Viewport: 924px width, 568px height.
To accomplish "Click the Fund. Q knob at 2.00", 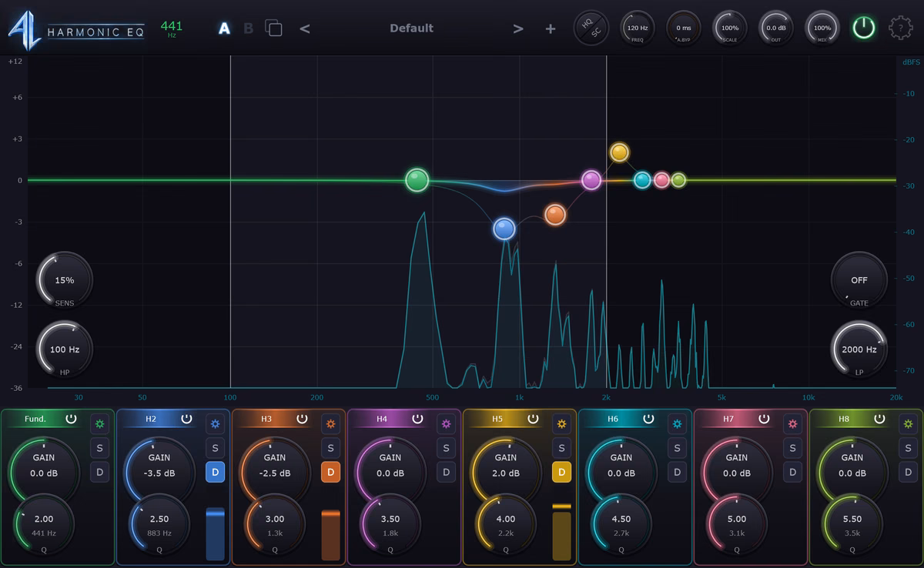I will [44, 524].
